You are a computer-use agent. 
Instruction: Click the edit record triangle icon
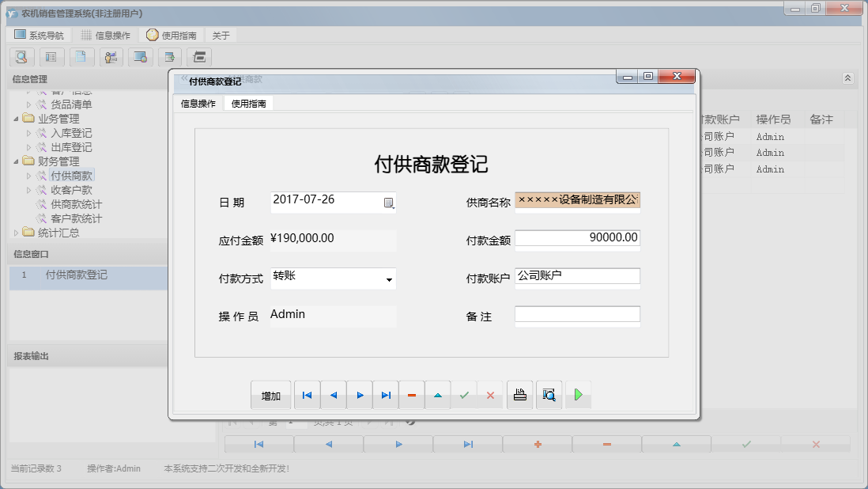(x=438, y=394)
